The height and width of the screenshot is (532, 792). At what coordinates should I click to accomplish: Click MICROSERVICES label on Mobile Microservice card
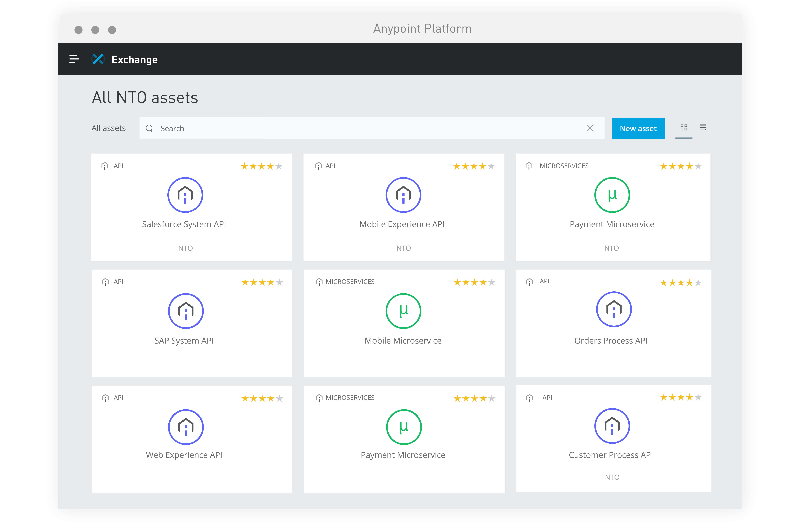[350, 282]
